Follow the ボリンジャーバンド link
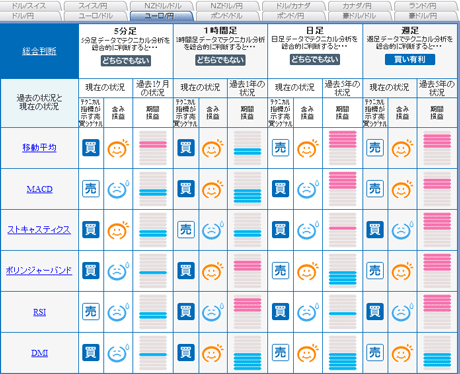 point(39,270)
